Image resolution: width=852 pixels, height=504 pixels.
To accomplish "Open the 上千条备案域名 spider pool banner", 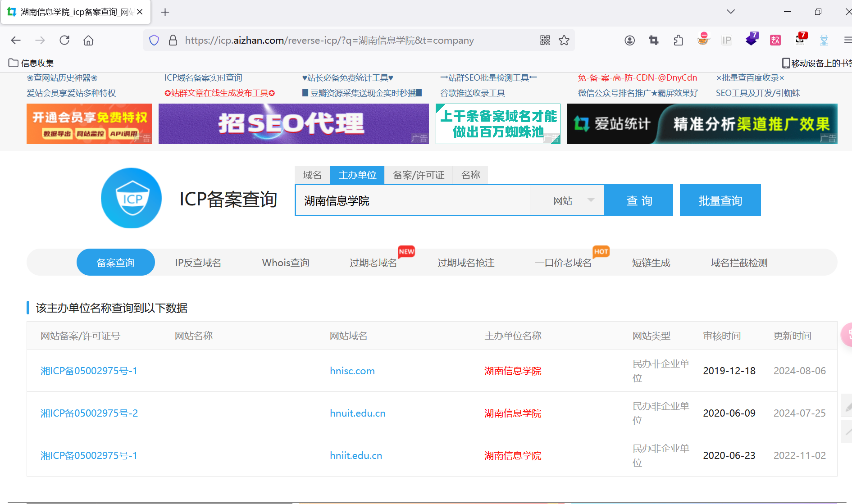I will click(498, 124).
